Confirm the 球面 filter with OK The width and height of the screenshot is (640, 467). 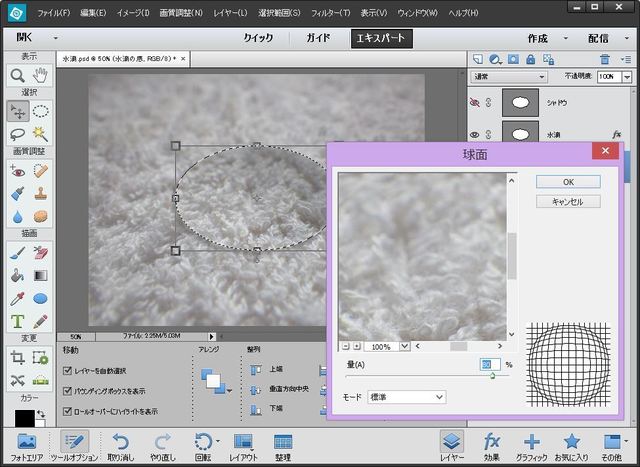567,182
